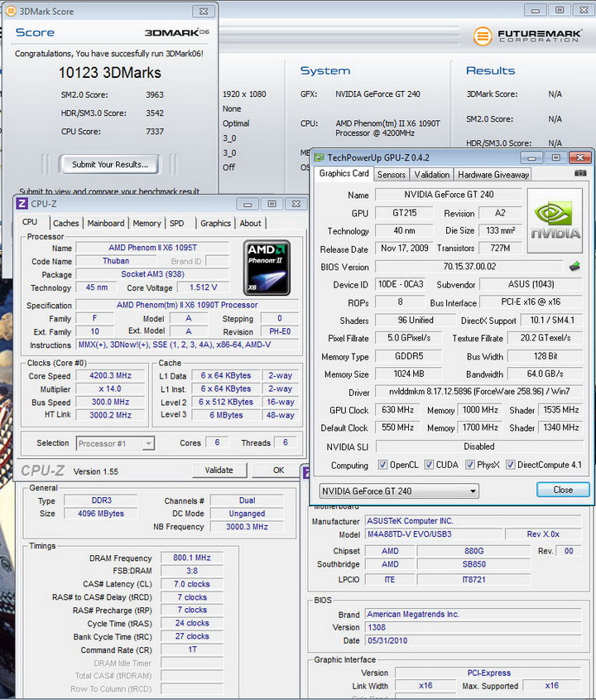Open the Validation tab in GPU-Z

tap(432, 175)
